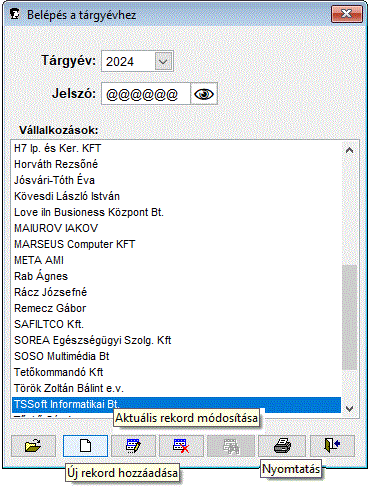This screenshot has height=488, width=370.
Task: Click the printer icon to print
Action: coord(282,446)
